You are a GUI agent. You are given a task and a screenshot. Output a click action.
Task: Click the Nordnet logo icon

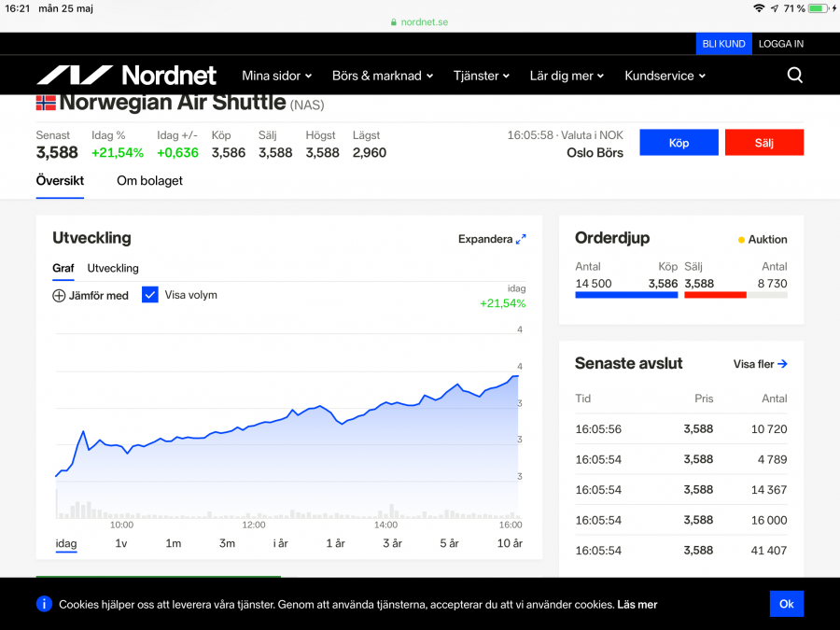coord(75,76)
